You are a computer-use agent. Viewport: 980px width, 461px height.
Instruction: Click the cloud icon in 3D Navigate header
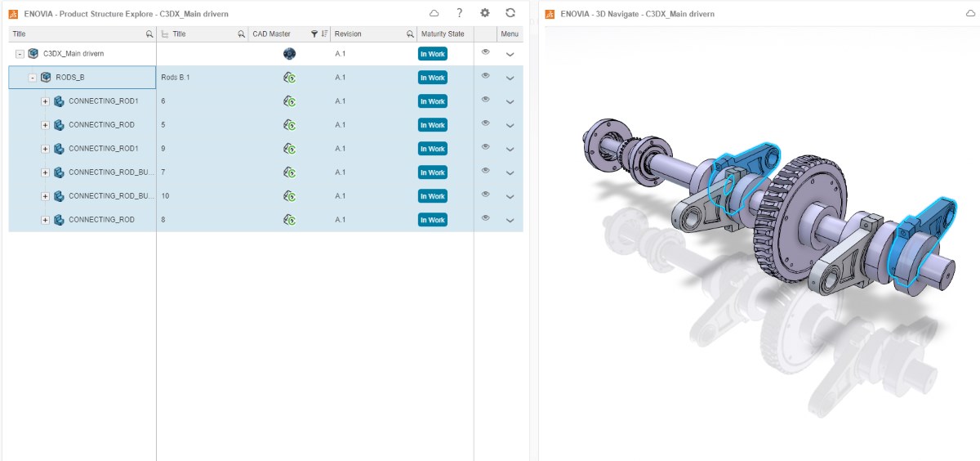point(970,14)
